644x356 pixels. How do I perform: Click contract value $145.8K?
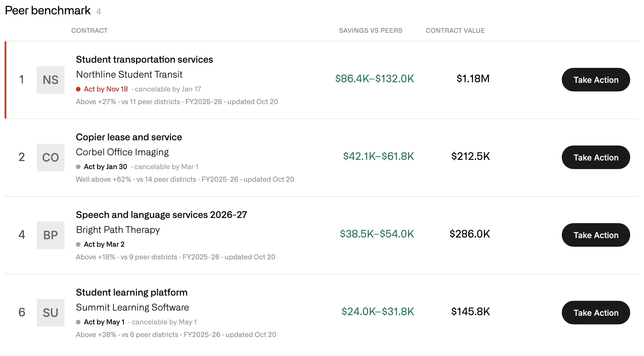coord(470,311)
